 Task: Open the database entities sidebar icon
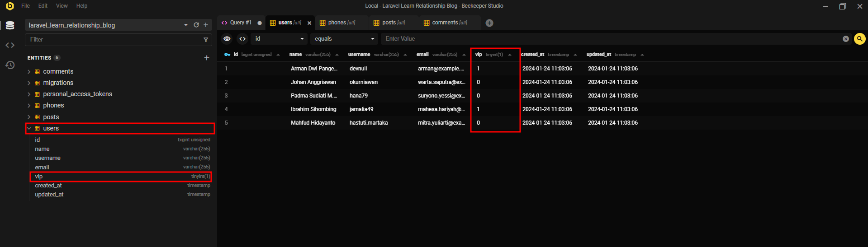10,25
